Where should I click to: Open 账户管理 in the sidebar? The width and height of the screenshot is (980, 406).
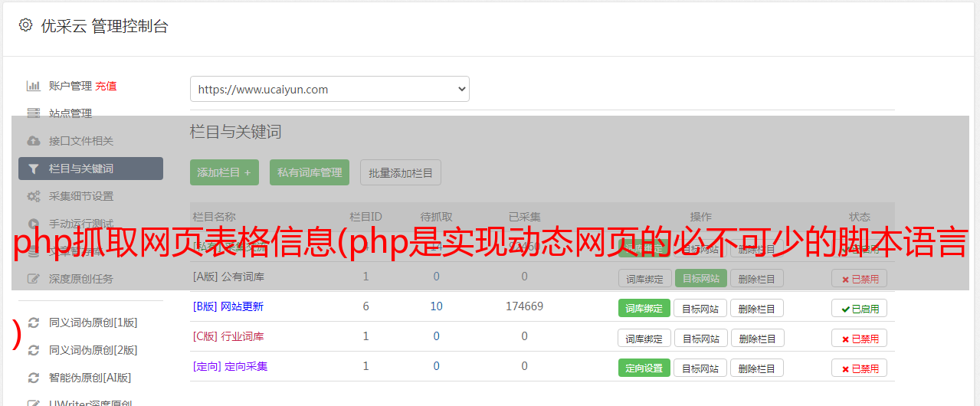pyautogui.click(x=70, y=86)
